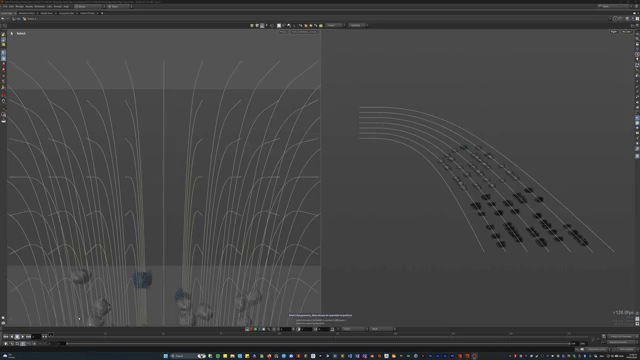Click the white square display icon in toolbar
This screenshot has width=640, height=360.
(279, 25)
